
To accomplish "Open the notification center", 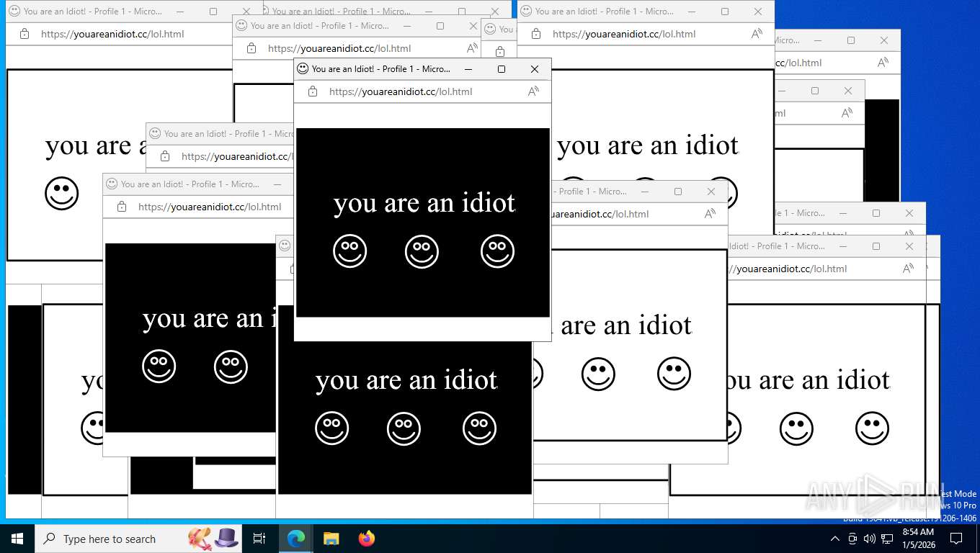I will (956, 539).
